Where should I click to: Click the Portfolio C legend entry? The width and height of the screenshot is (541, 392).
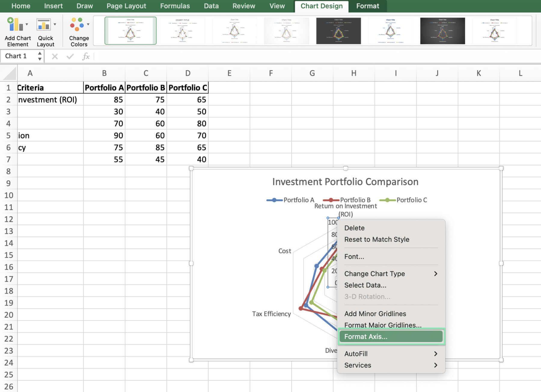point(403,200)
